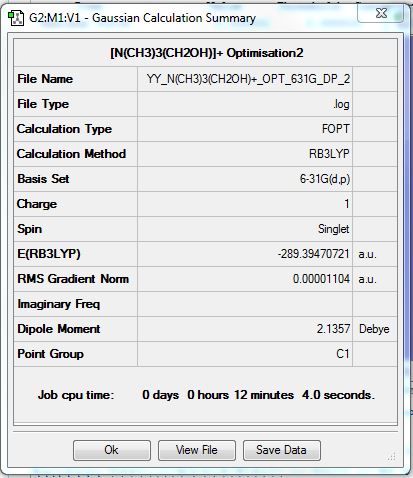Click the Save Data button
Viewport: 413px width, 478px height.
pos(282,450)
